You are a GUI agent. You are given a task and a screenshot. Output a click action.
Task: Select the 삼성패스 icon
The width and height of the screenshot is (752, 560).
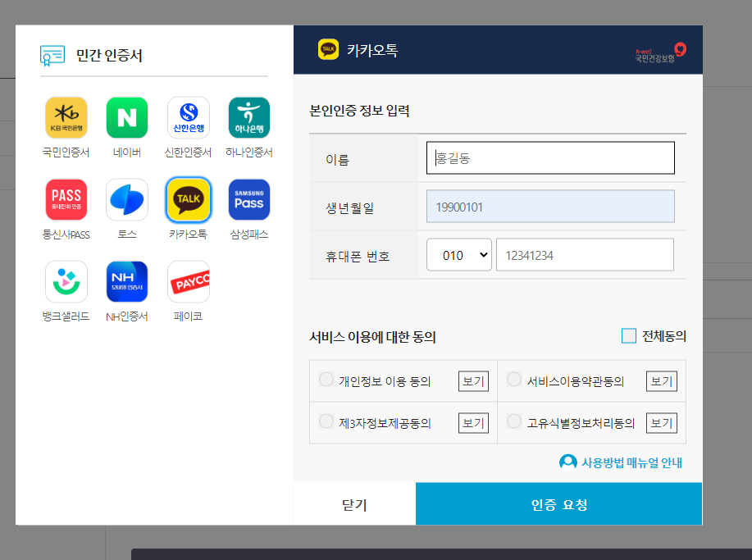point(248,199)
